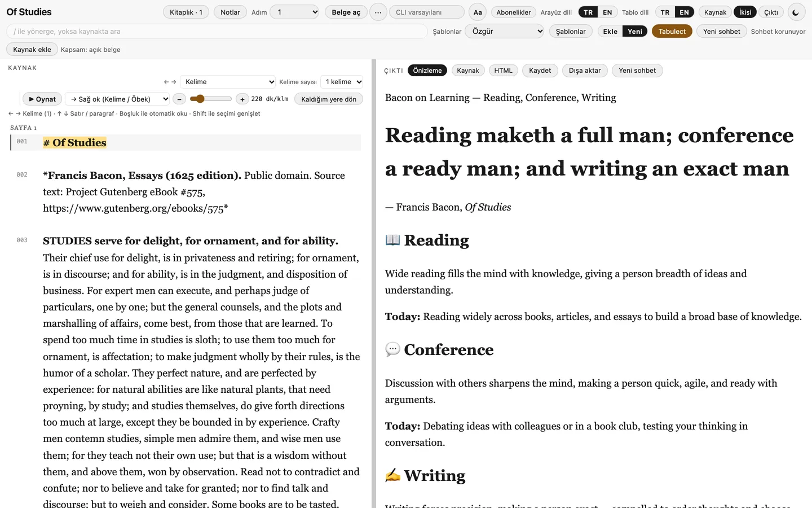The width and height of the screenshot is (812, 508).
Task: Open the Özgür template dropdown
Action: (505, 31)
